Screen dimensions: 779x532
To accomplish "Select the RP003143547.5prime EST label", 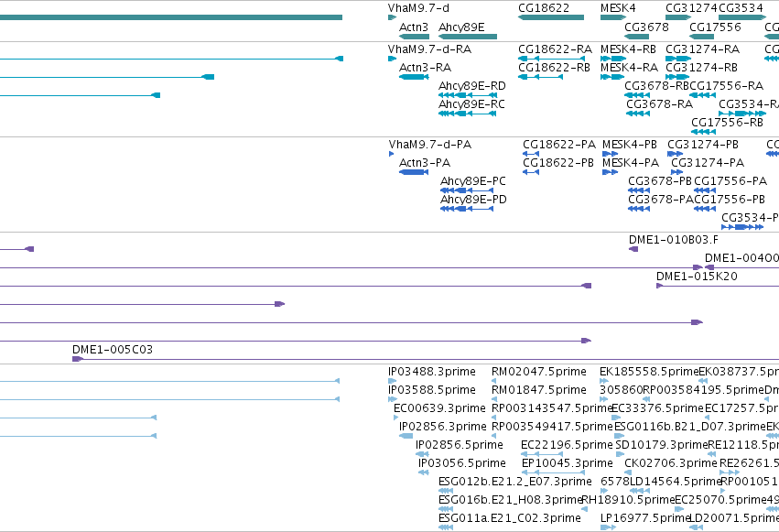I will pos(552,408).
